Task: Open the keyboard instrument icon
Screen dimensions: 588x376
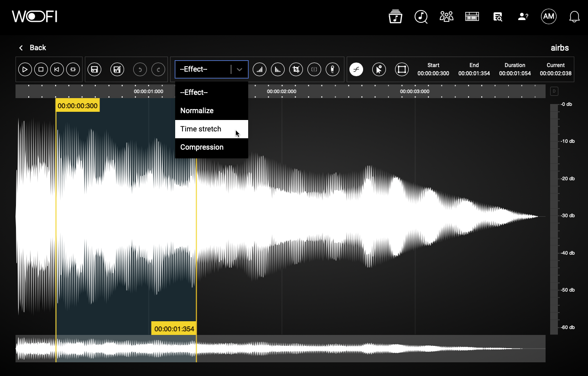Action: click(472, 17)
